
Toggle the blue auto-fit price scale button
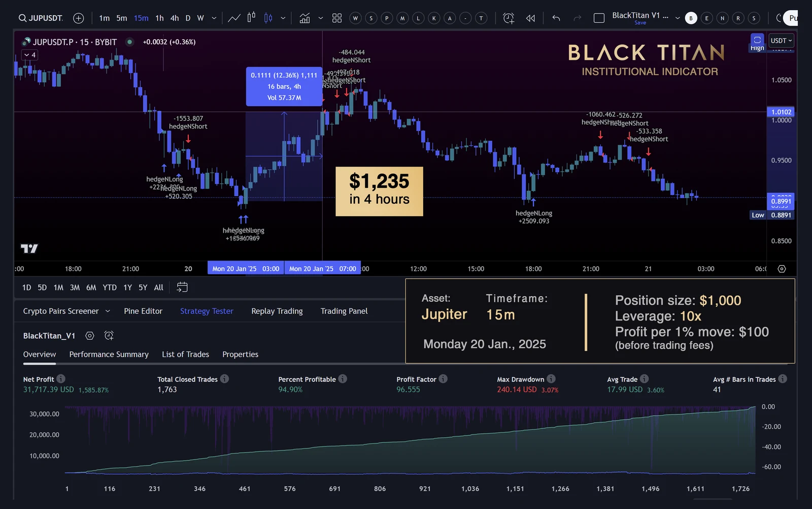coord(757,40)
